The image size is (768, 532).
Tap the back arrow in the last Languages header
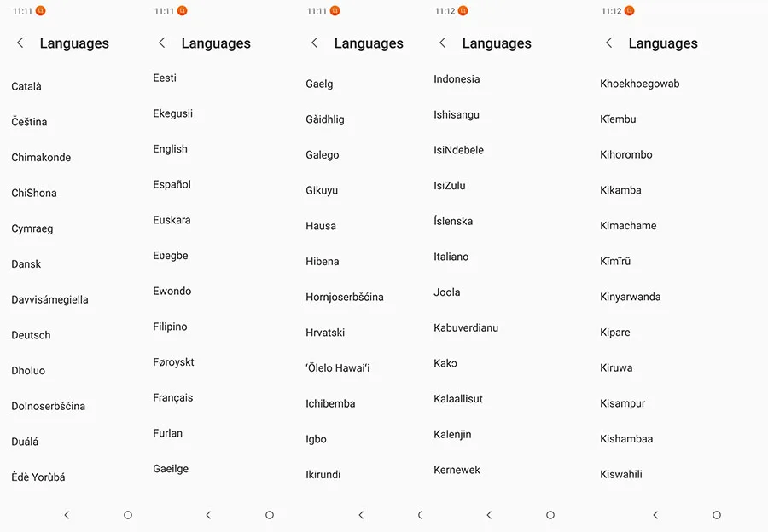click(608, 43)
